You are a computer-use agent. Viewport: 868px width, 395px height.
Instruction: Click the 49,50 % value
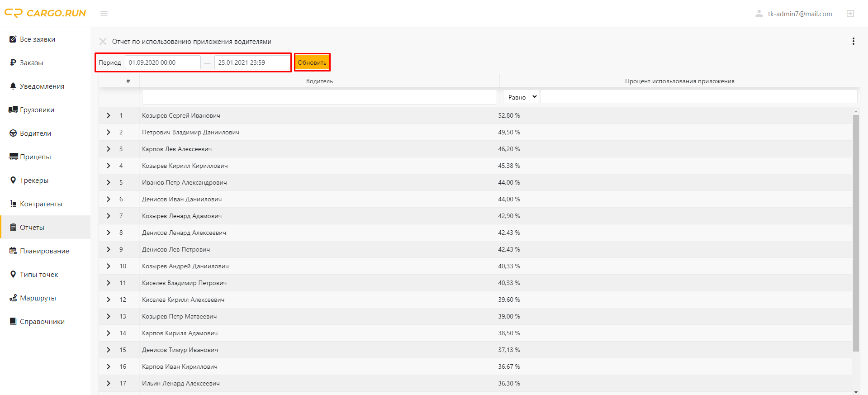tap(509, 132)
